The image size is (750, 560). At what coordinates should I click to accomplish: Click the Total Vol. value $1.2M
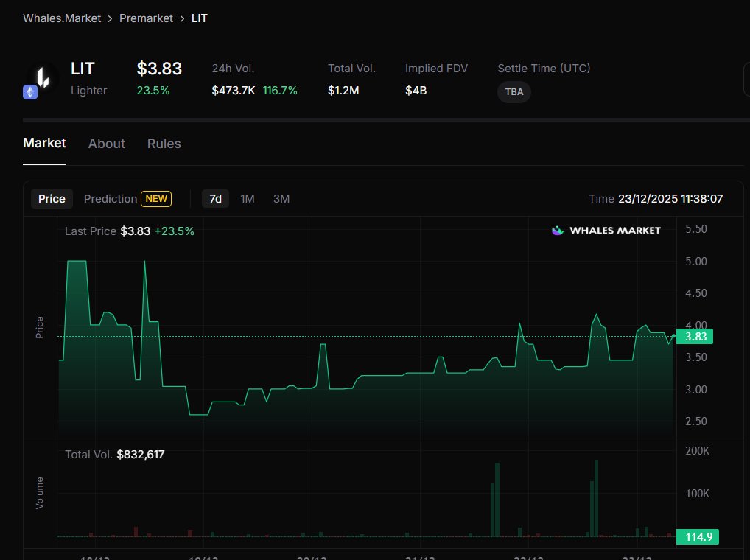tap(343, 91)
